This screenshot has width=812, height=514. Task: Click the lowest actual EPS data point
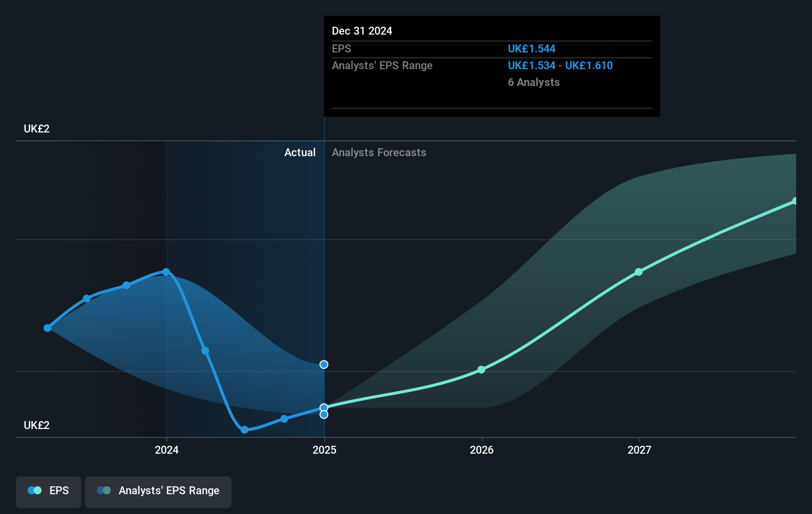[x=245, y=430]
